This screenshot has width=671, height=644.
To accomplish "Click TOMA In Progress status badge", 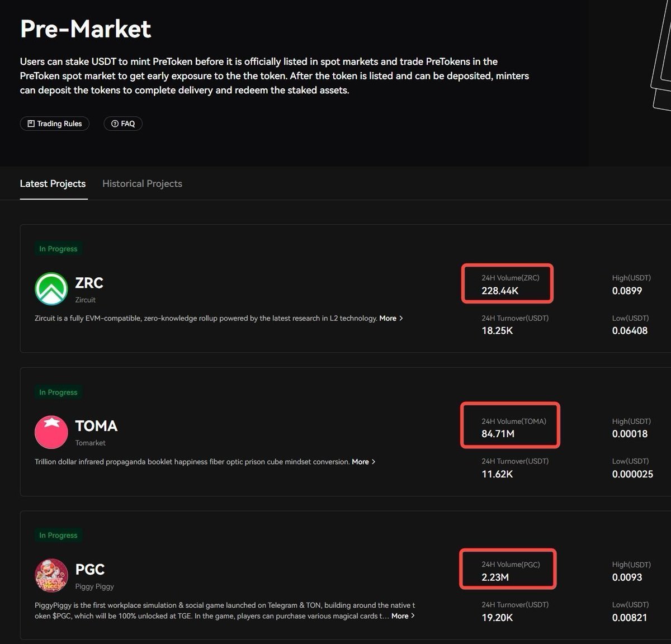I will [x=58, y=392].
